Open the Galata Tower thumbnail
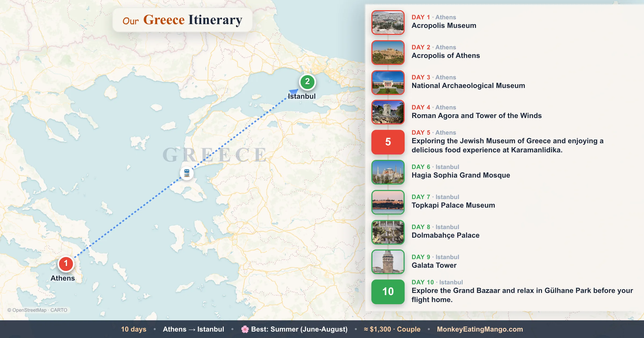Screen dimensions: 644x338 pyautogui.click(x=388, y=262)
